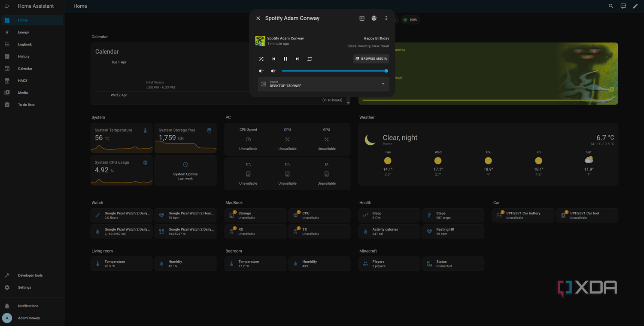Viewport: 644px width, 326px height.
Task: Click the Clear, night moon weather icon
Action: 370,140
